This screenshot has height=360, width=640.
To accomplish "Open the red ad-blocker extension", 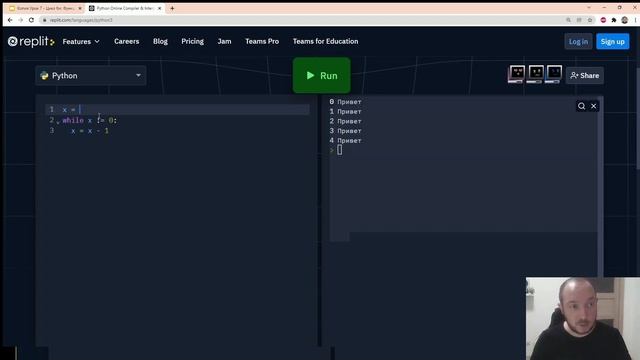I will (x=603, y=20).
